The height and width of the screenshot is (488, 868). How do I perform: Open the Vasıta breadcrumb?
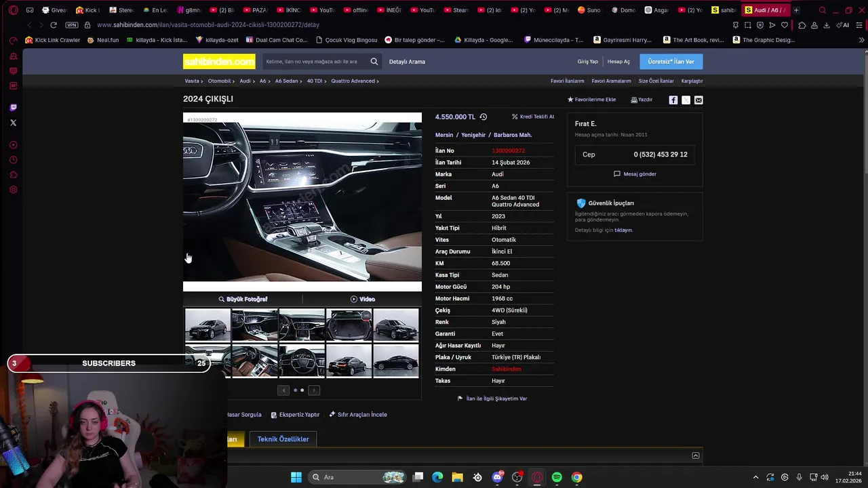point(192,81)
